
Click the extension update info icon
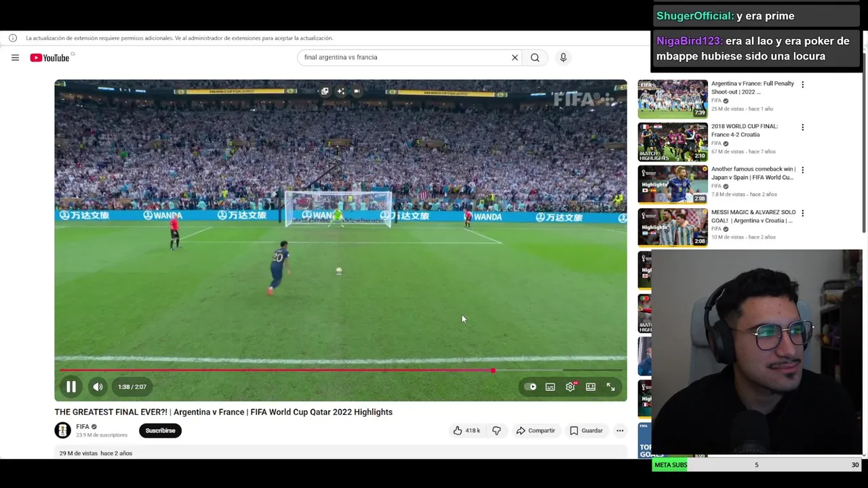(x=12, y=38)
